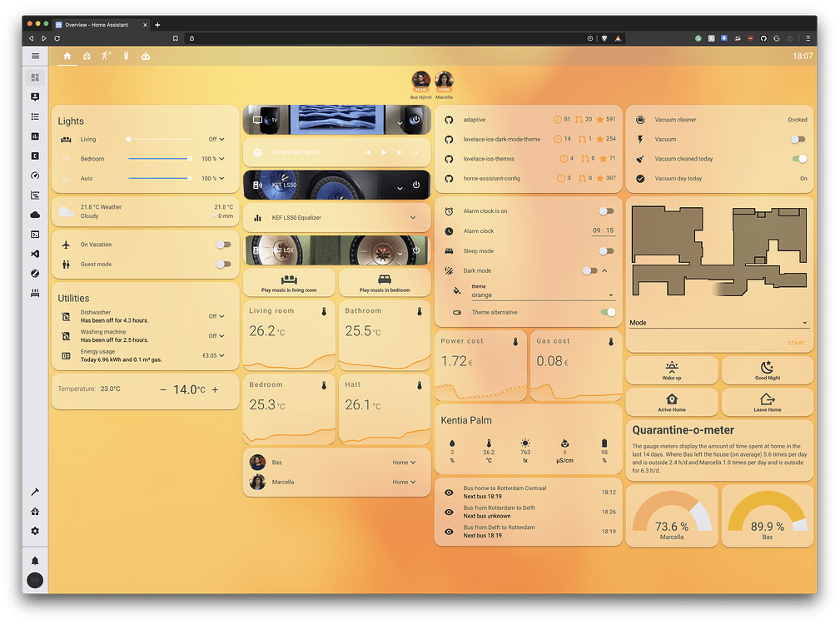
Task: Select the home view tab
Action: point(67,56)
